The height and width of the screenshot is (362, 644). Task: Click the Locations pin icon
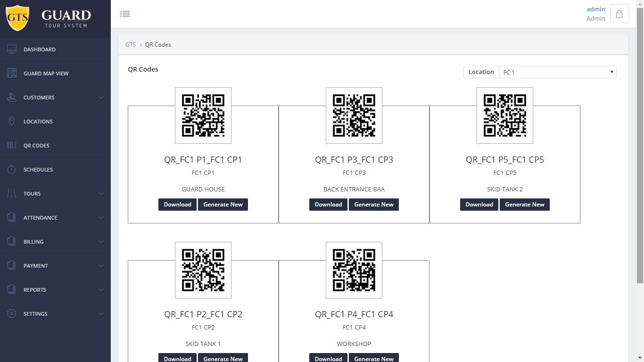tap(12, 122)
